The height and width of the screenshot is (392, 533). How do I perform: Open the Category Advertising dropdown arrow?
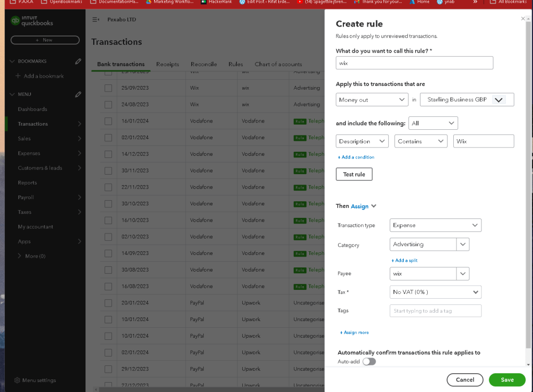tap(463, 244)
